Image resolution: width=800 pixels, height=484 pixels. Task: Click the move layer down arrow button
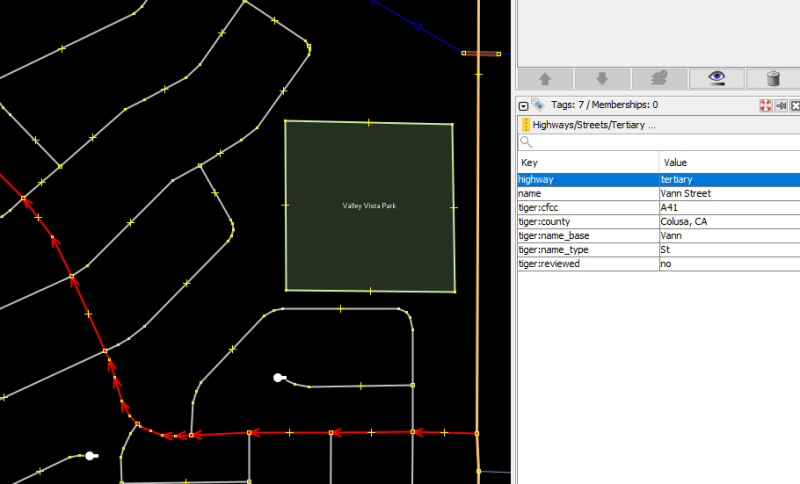603,79
